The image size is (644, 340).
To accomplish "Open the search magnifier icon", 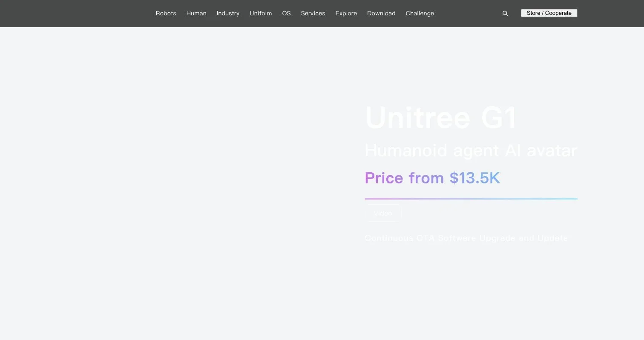I will [506, 14].
